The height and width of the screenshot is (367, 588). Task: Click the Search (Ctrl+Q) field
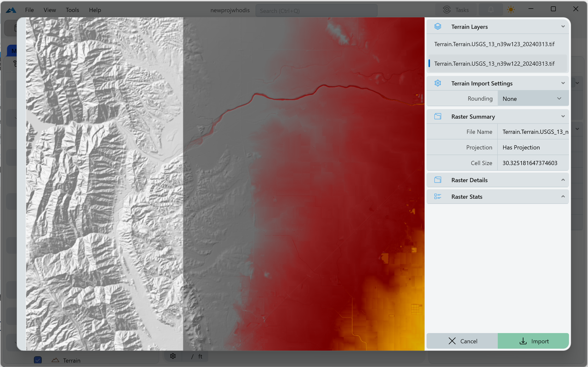(316, 11)
